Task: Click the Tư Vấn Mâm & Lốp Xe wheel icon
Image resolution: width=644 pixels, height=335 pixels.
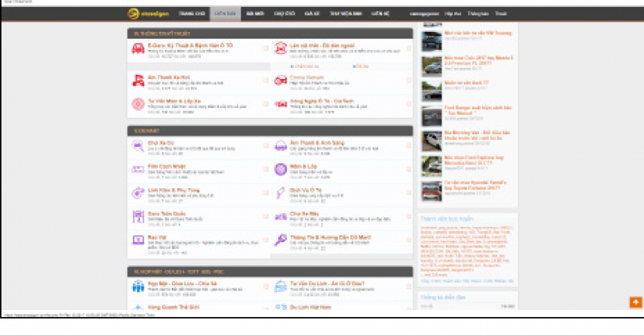Action: click(x=138, y=104)
